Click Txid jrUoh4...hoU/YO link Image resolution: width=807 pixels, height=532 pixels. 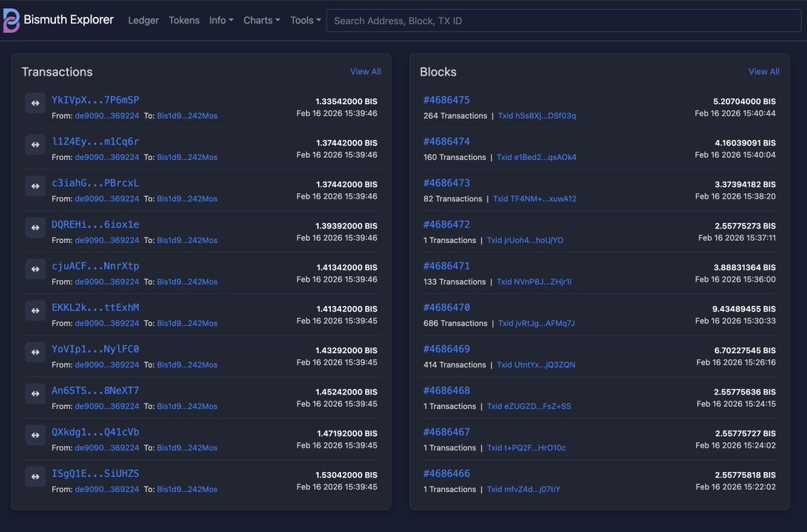(525, 241)
